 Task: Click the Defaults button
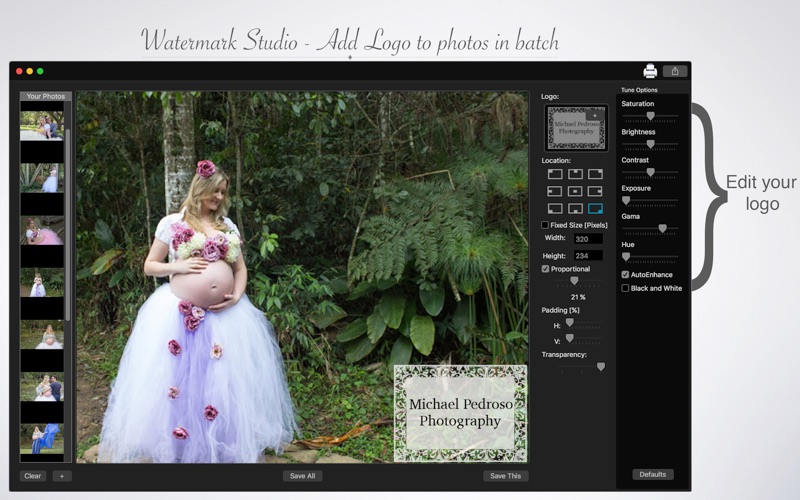tap(653, 474)
